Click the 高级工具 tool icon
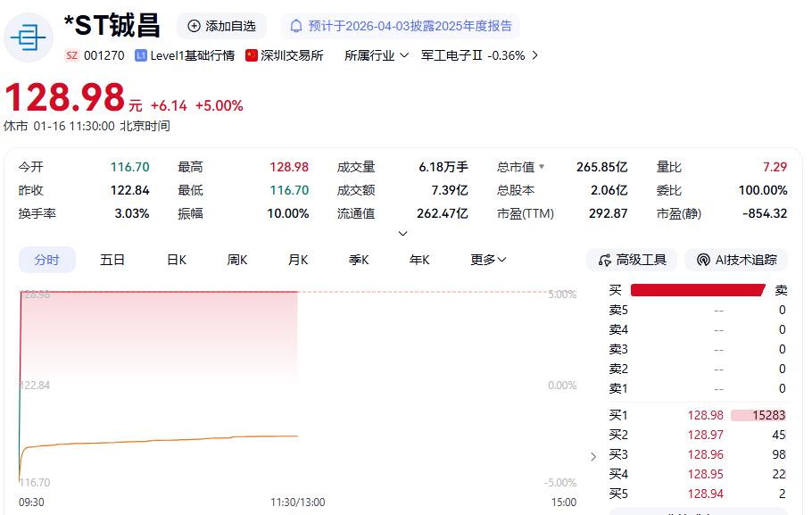Screen dimensions: 812x515 (x=604, y=260)
